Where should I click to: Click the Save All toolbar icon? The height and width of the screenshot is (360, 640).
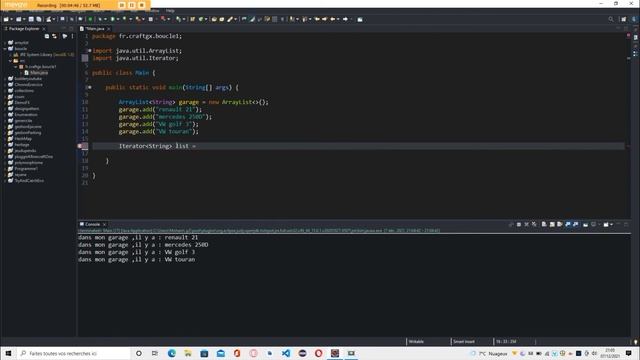coord(39,19)
